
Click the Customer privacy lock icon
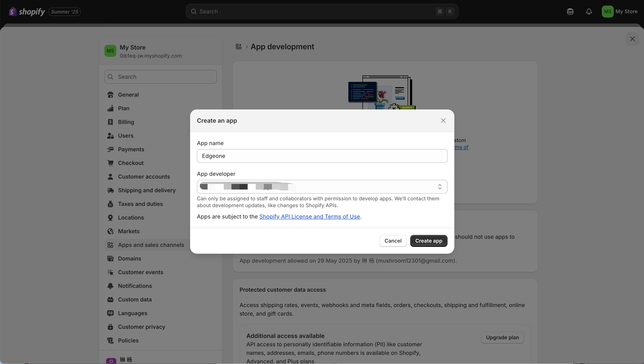(110, 327)
